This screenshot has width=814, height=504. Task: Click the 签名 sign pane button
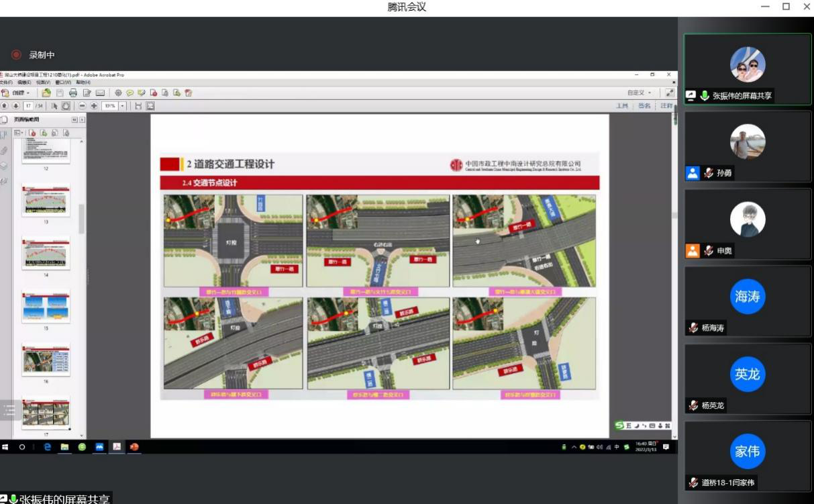[644, 106]
